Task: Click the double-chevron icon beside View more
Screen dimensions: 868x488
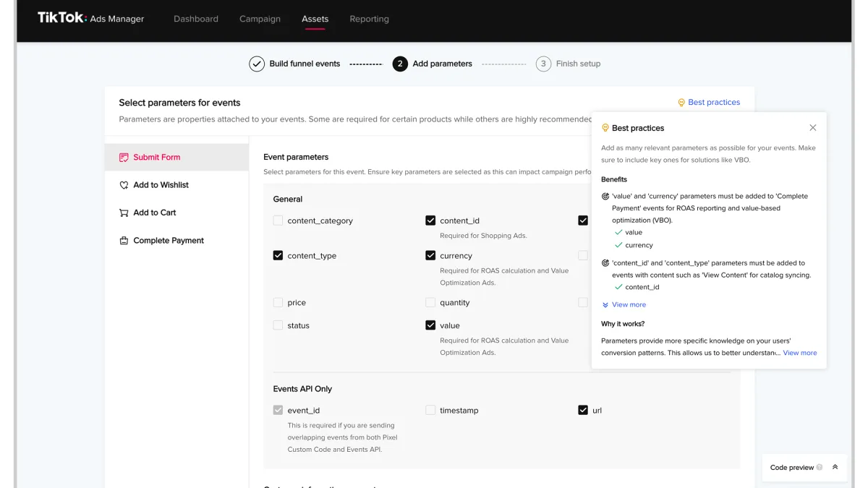Action: (x=605, y=305)
